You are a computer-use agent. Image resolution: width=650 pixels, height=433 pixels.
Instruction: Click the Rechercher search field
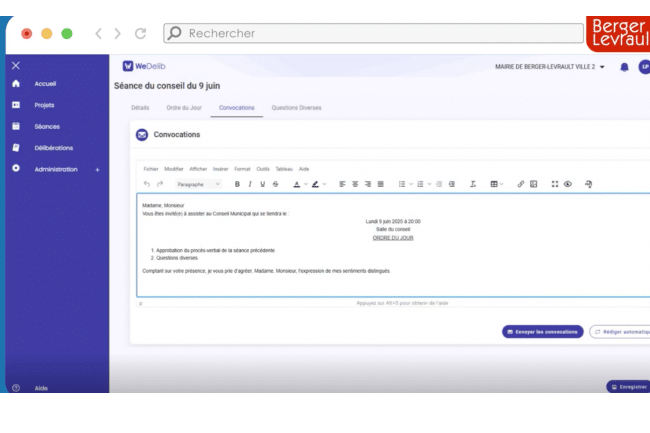coord(373,33)
